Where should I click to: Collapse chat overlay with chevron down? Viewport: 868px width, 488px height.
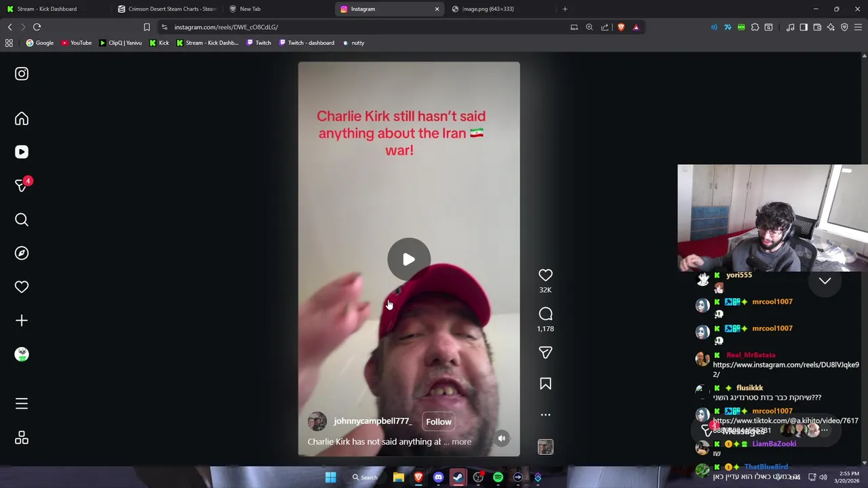825,281
